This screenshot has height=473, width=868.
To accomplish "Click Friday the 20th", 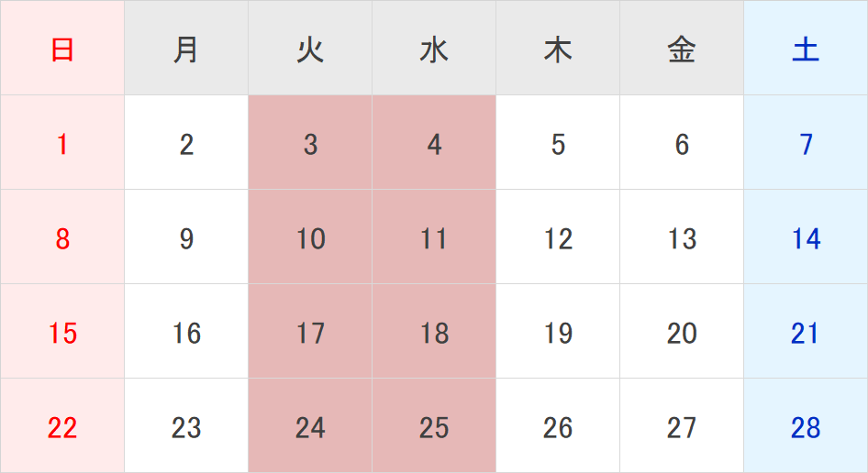I will coord(682,333).
